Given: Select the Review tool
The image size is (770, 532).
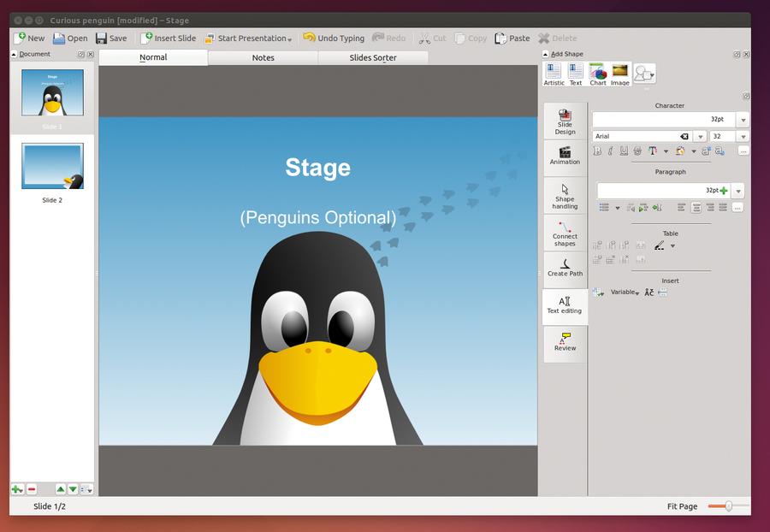Looking at the screenshot, I should click(566, 344).
